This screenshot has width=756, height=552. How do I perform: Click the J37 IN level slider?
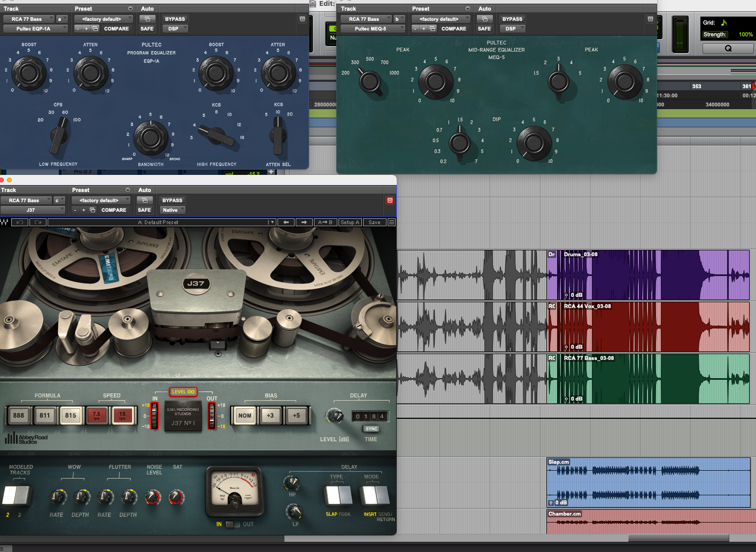(155, 416)
